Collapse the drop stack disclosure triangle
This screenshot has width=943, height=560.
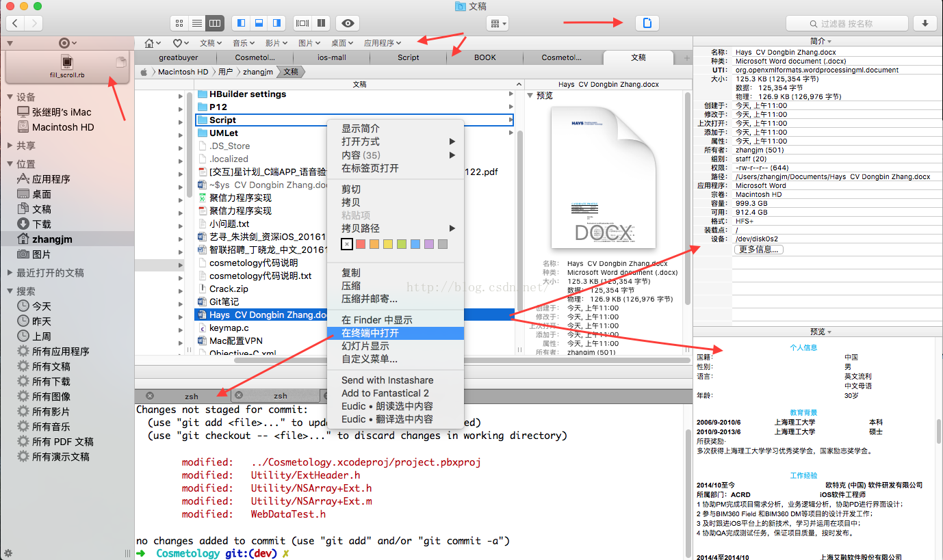coord(10,43)
